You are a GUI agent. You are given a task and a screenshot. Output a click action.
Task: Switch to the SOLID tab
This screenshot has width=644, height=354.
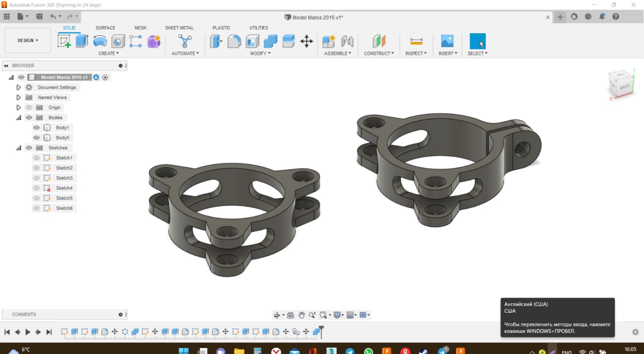click(69, 28)
